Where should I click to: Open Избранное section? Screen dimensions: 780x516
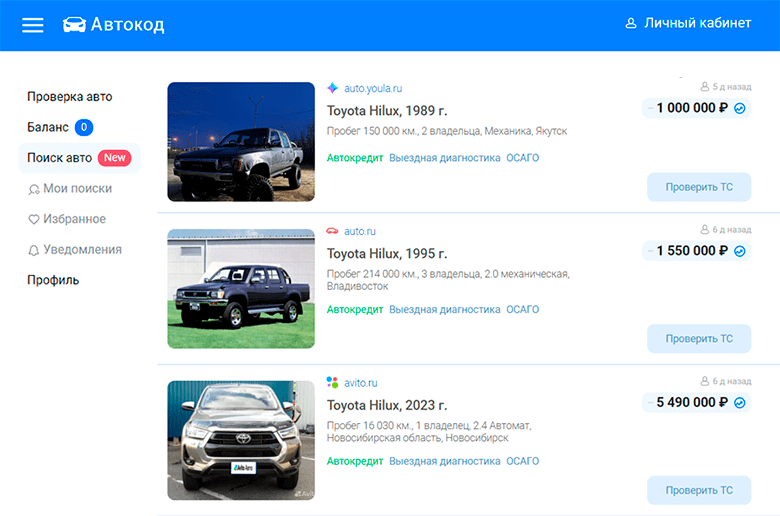(x=75, y=219)
